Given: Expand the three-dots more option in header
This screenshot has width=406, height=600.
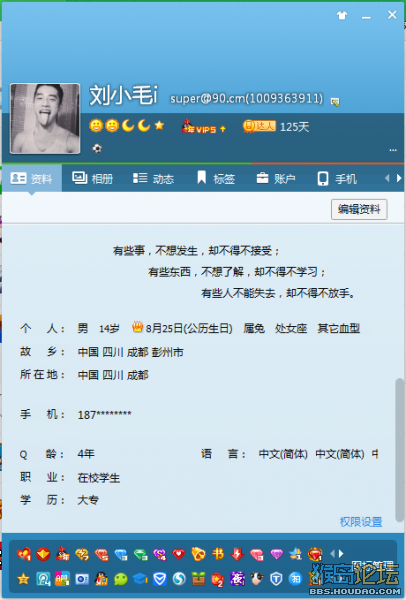Looking at the screenshot, I should (393, 150).
